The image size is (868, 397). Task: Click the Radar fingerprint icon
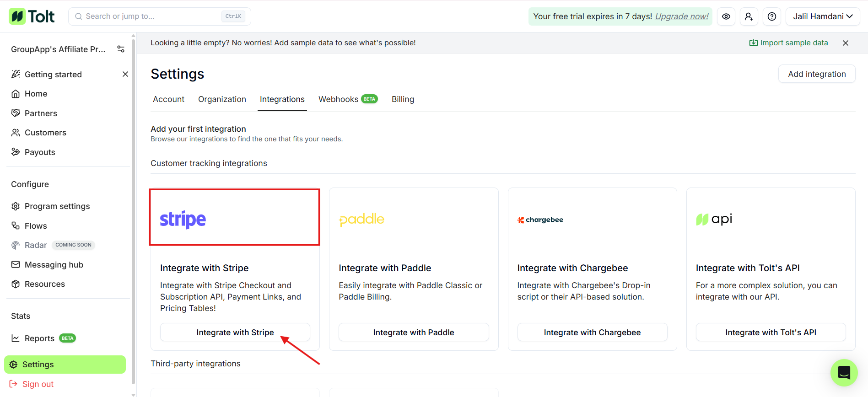pyautogui.click(x=16, y=245)
